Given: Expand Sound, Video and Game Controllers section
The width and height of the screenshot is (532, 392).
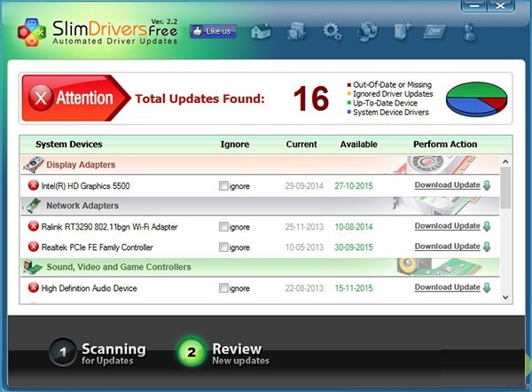Looking at the screenshot, I should 118,267.
